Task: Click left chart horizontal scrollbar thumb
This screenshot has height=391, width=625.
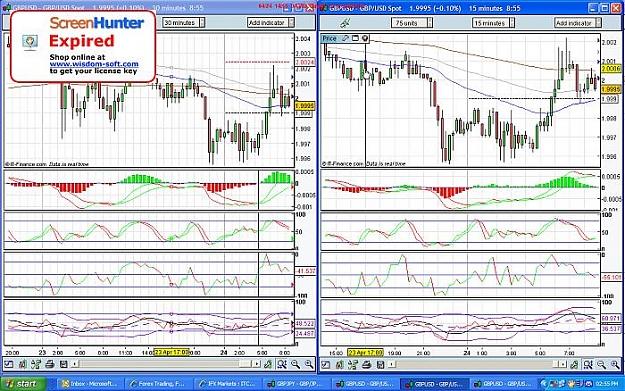Action: click(246, 364)
